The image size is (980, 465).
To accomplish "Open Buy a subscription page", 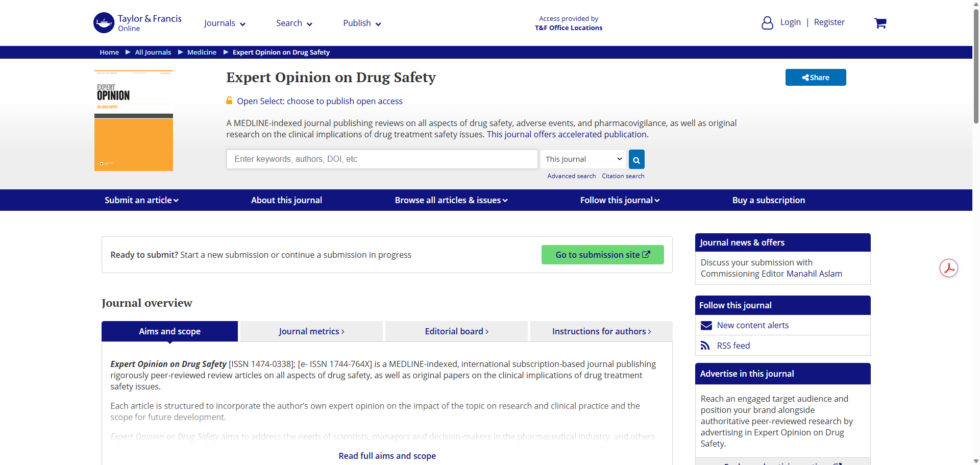I will (769, 200).
